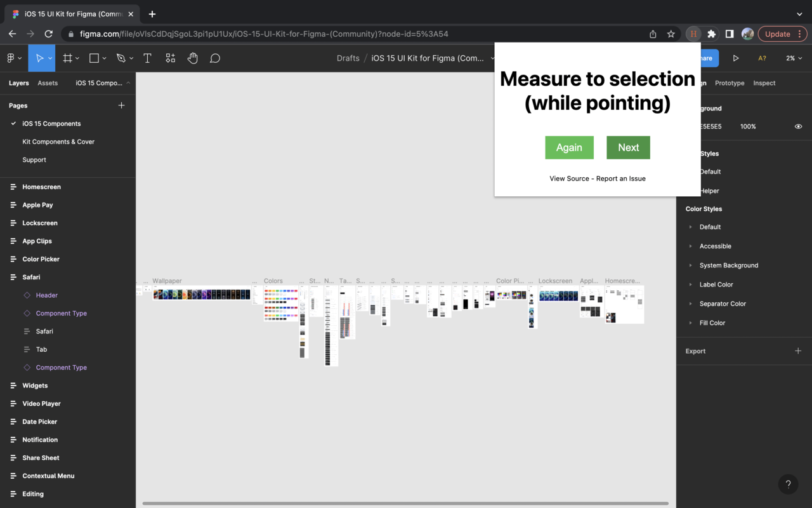Select the Frame tool
Screen dimensions: 812x508
click(x=67, y=58)
